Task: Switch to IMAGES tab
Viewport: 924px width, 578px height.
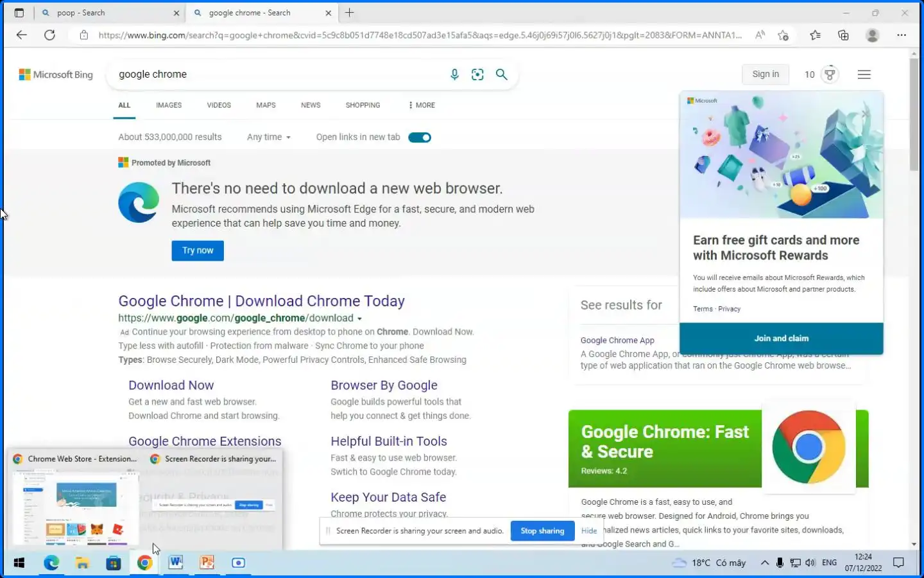Action: pos(169,105)
